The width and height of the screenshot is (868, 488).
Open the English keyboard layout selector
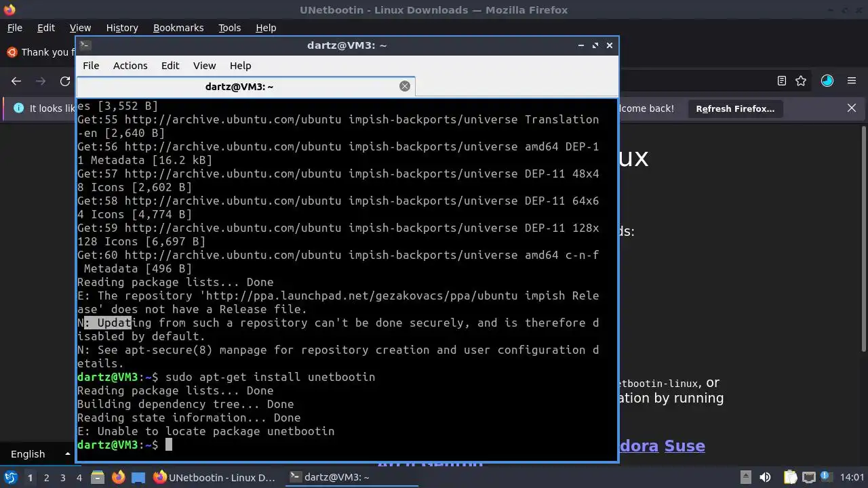click(x=39, y=453)
